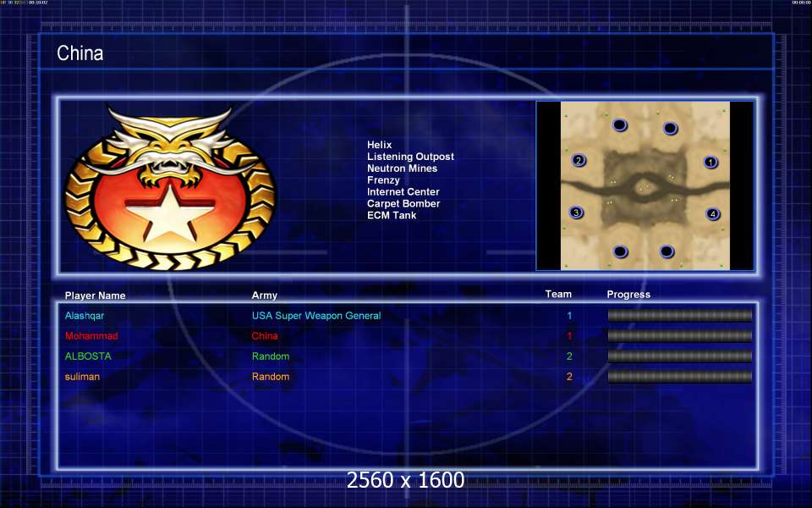Click suliman's team number 2
The width and height of the screenshot is (812, 508).
tap(569, 377)
